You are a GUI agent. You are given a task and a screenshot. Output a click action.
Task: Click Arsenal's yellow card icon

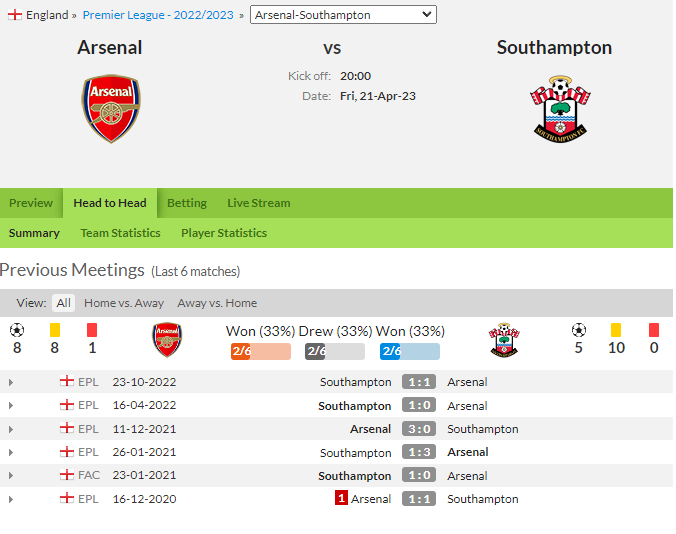pyautogui.click(x=55, y=330)
